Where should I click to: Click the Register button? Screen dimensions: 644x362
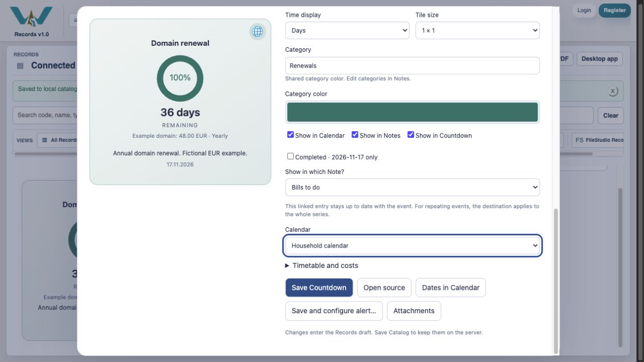(614, 11)
